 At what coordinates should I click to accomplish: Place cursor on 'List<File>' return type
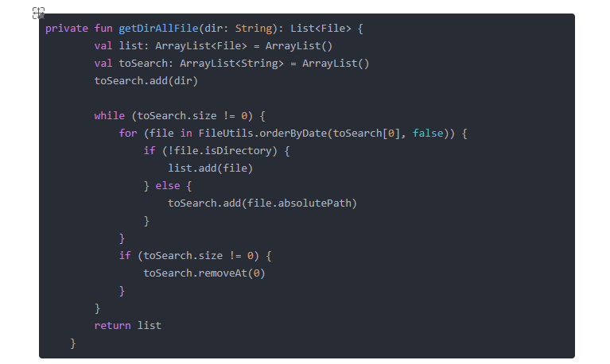click(x=321, y=29)
